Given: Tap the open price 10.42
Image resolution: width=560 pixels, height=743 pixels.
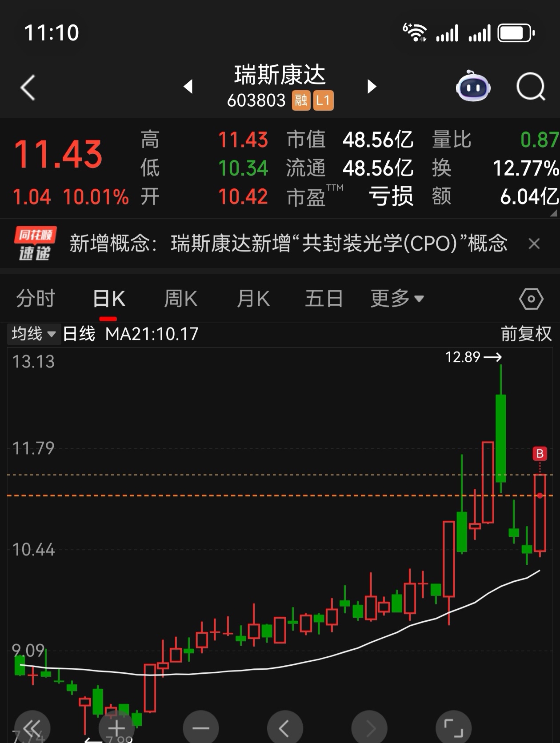Looking at the screenshot, I should [x=243, y=197].
